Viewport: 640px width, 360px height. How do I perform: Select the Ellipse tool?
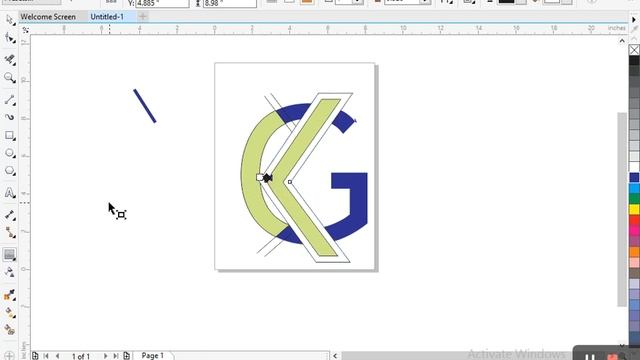pyautogui.click(x=9, y=153)
